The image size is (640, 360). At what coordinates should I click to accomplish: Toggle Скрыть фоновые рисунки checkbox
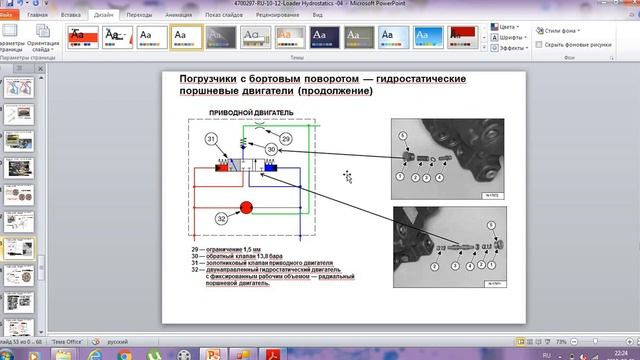click(539, 44)
